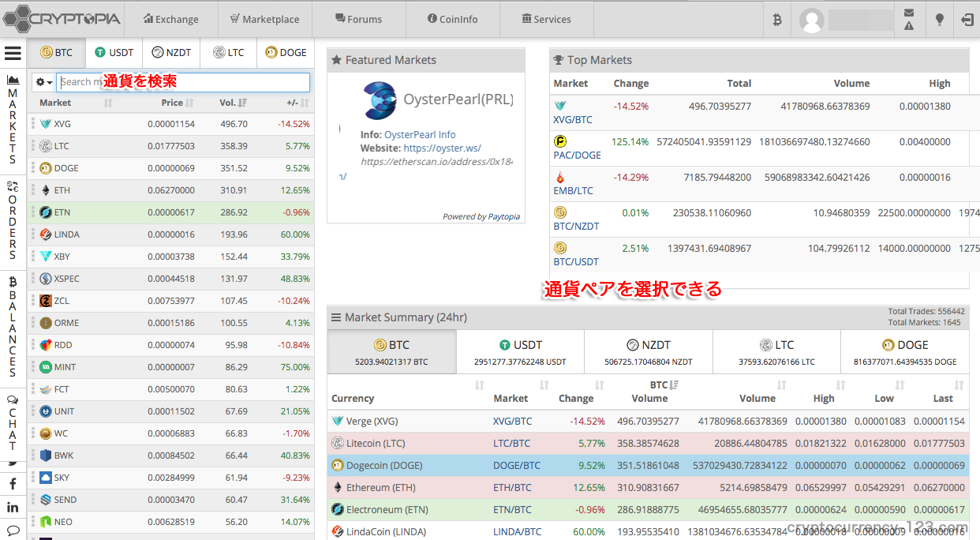Sort sidebar list by Market
Screen dimensions: 980x540
click(76, 103)
